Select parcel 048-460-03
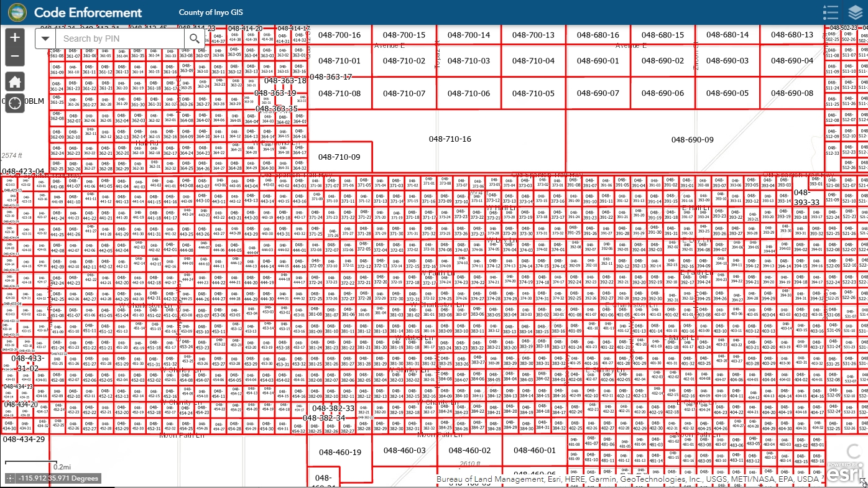868x488 pixels. 404,450
